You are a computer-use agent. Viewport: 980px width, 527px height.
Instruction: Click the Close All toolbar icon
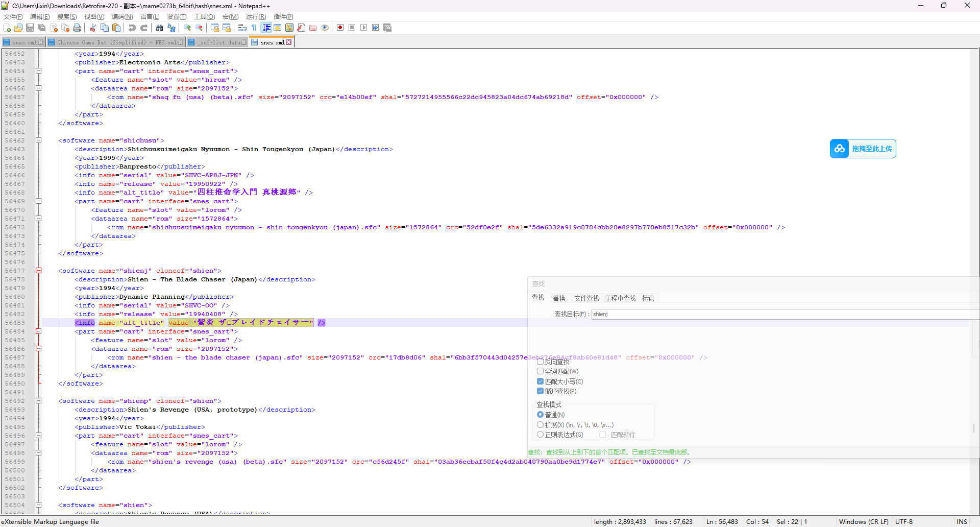[65, 28]
